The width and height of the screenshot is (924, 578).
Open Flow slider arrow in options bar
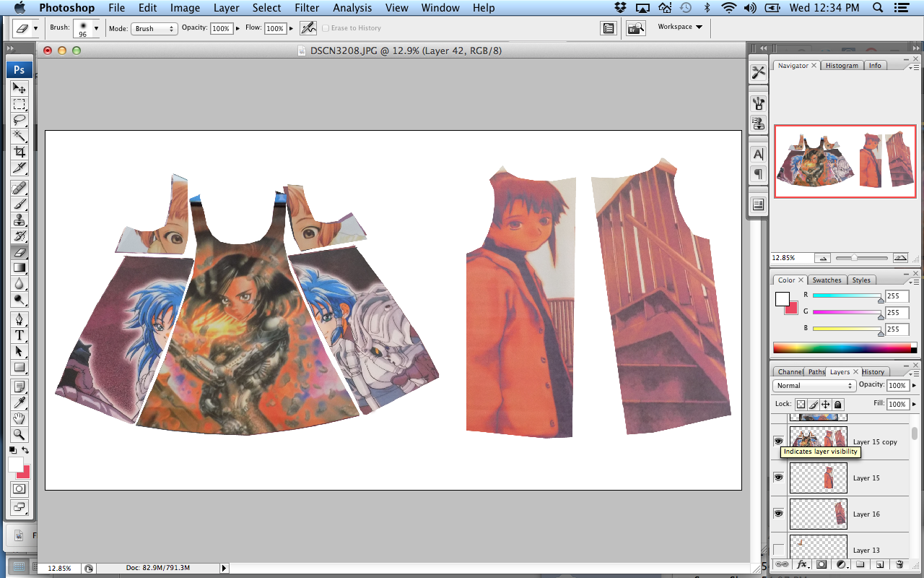[x=291, y=29]
